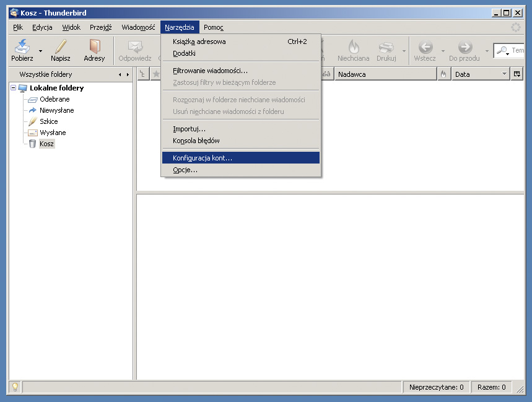
Task: Click the Thunderbird title bar icon
Action: coord(14,13)
